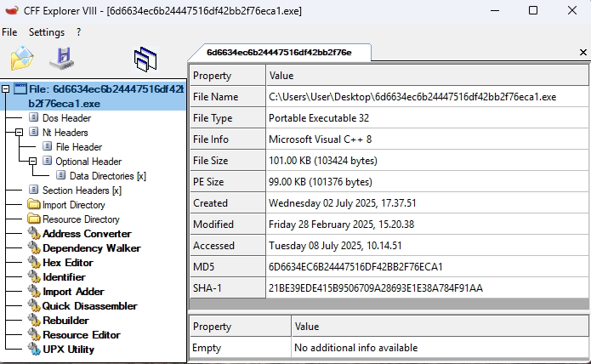Click the Value header in the lower table
Screen dimensions: 591x364
(440, 327)
